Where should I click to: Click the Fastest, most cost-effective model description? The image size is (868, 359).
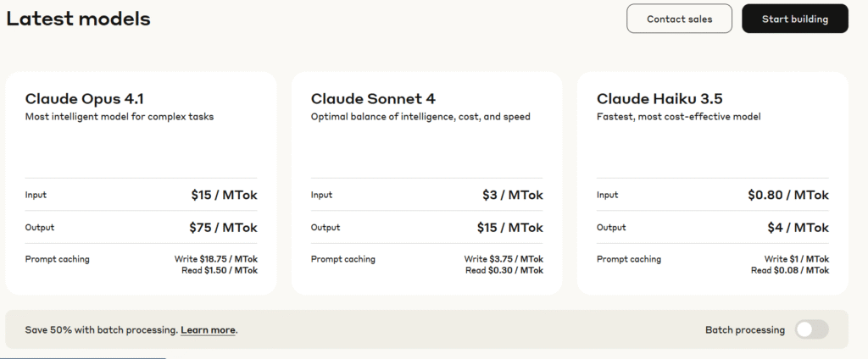tap(679, 117)
